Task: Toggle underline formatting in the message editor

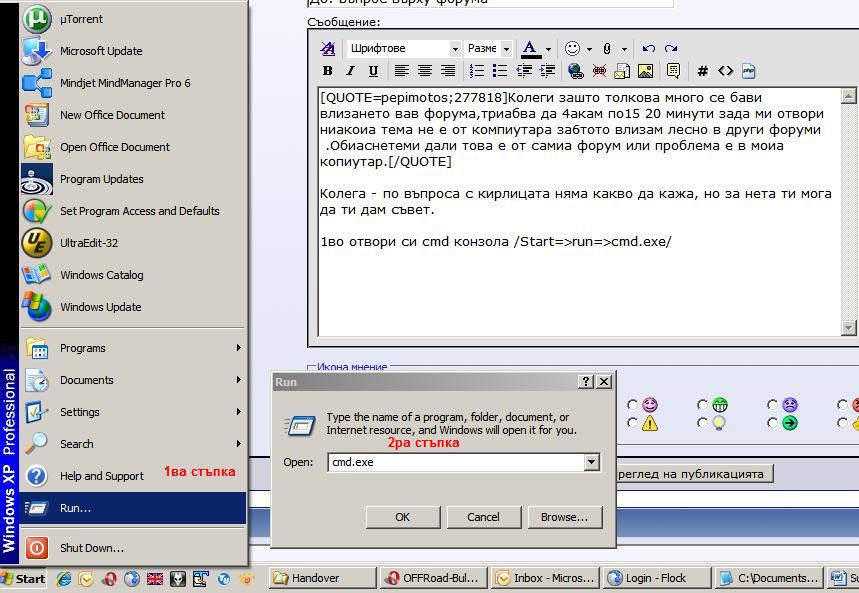Action: pos(374,71)
